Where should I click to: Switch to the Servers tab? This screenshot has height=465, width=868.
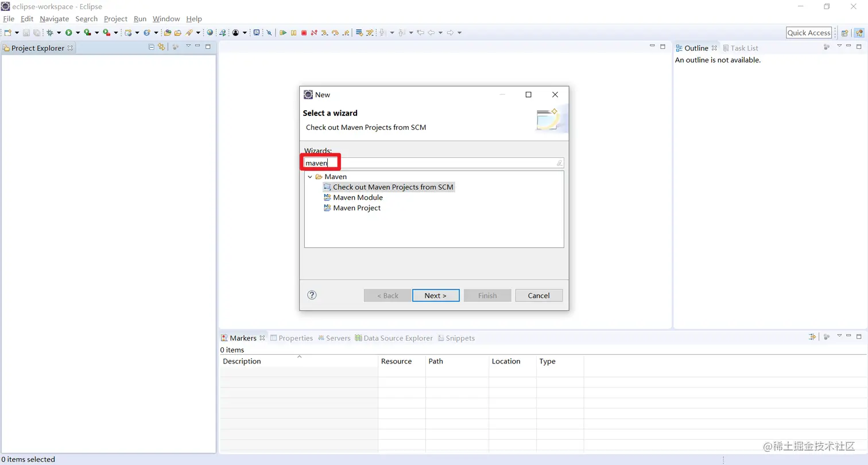point(334,338)
